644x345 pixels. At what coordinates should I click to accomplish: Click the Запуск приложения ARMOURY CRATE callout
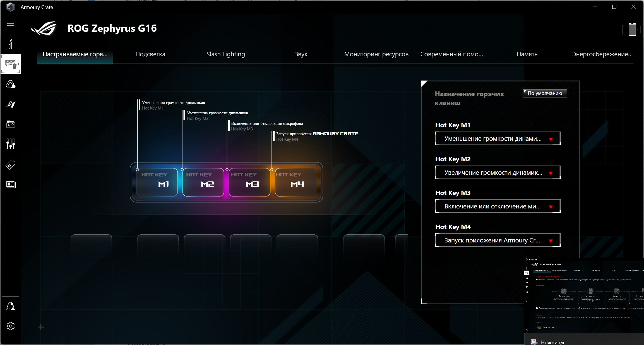click(317, 134)
